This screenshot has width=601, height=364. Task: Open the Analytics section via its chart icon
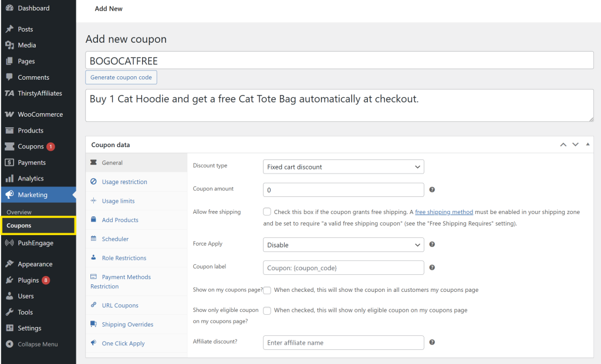click(x=10, y=178)
